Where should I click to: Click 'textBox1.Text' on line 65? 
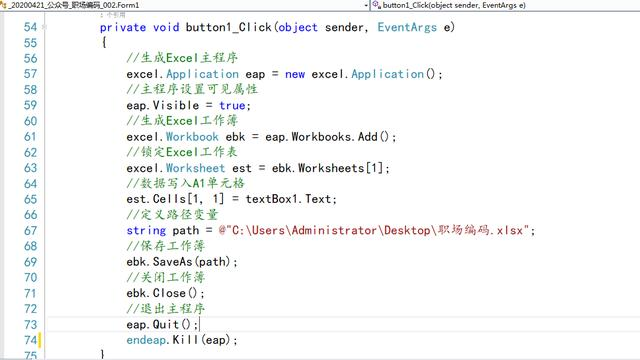tap(288, 199)
